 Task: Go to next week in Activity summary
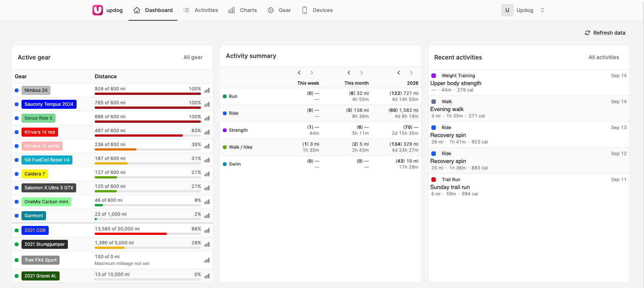311,73
